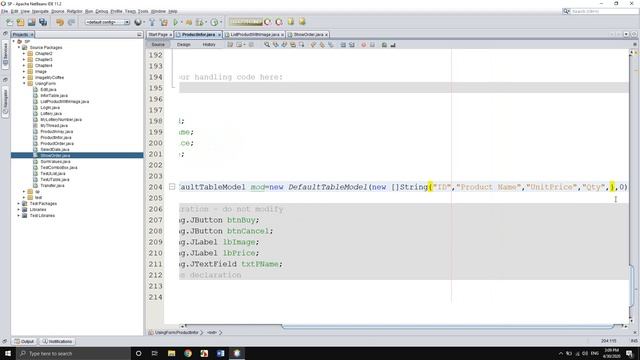Expand the Chapter4 package
The height and width of the screenshot is (360, 640).
tap(24, 65)
